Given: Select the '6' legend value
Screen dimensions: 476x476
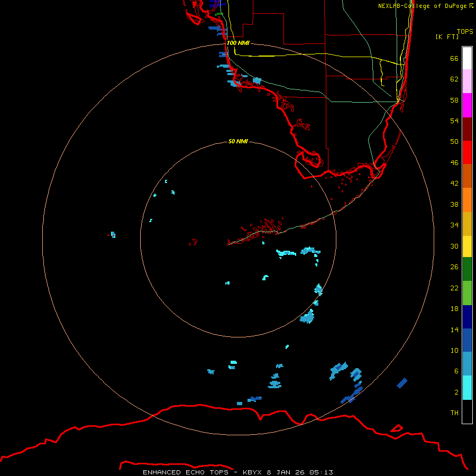Looking at the screenshot, I should (456, 371).
